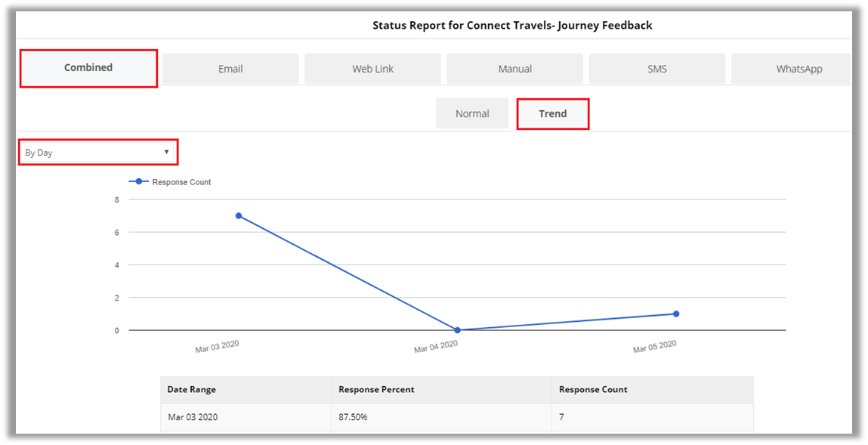Select the Normal view button
Viewport: 868px width, 445px height.
(472, 114)
